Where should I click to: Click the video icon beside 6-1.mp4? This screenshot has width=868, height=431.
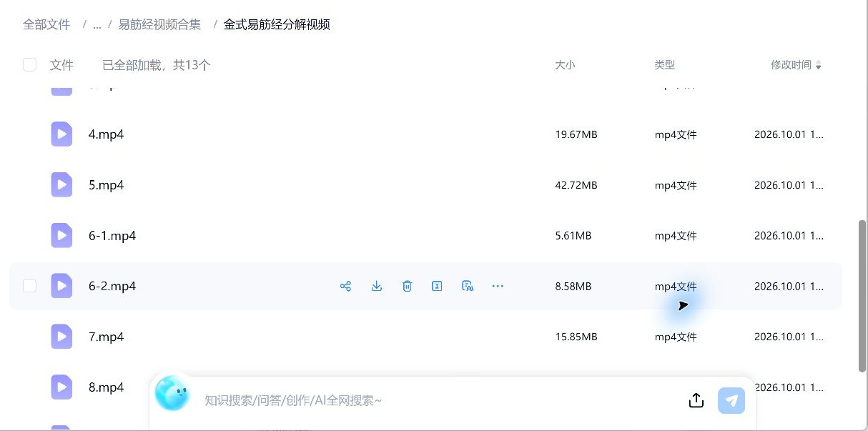tap(61, 236)
